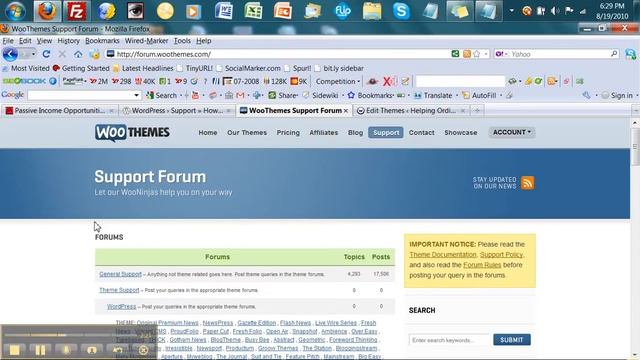Open Google Toolbar wrench settings icon
The image size is (640, 360).
(587, 95)
